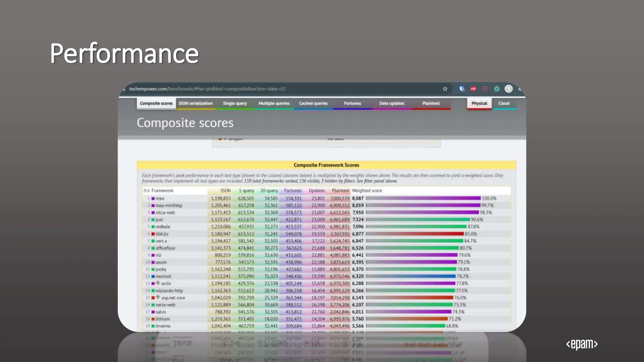
Task: Click the green Grammarly extension icon
Action: pos(497,89)
